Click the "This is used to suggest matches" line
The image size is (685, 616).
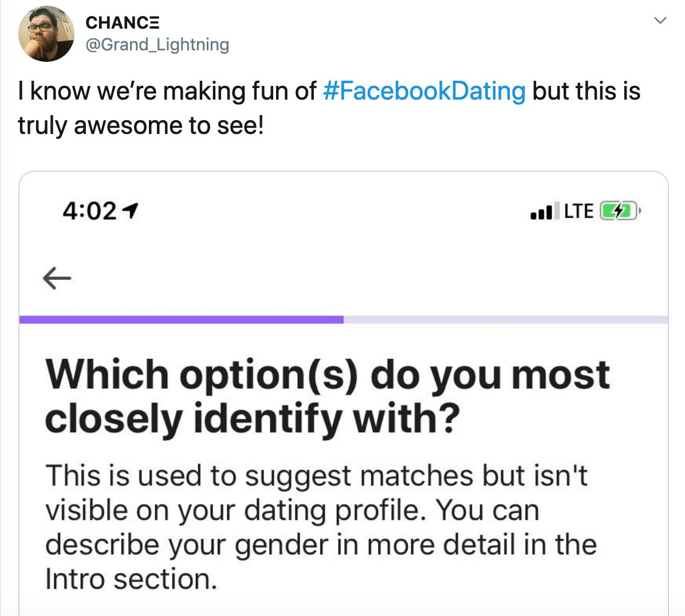316,476
